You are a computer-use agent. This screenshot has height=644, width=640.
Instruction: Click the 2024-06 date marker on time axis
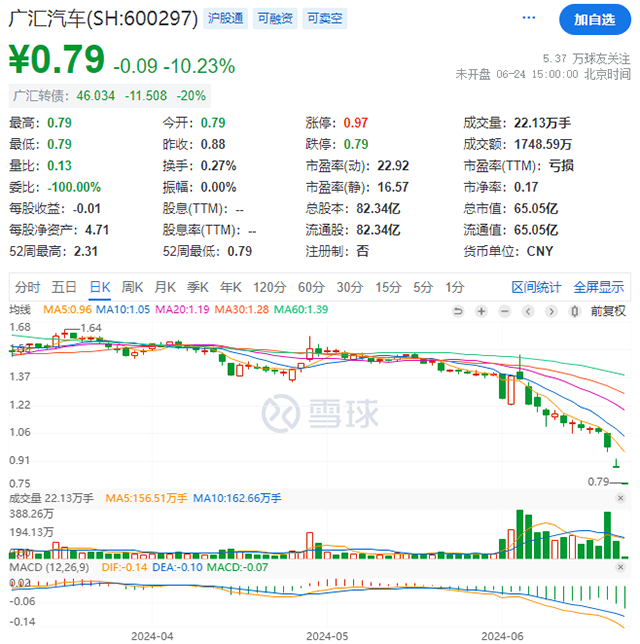click(502, 636)
